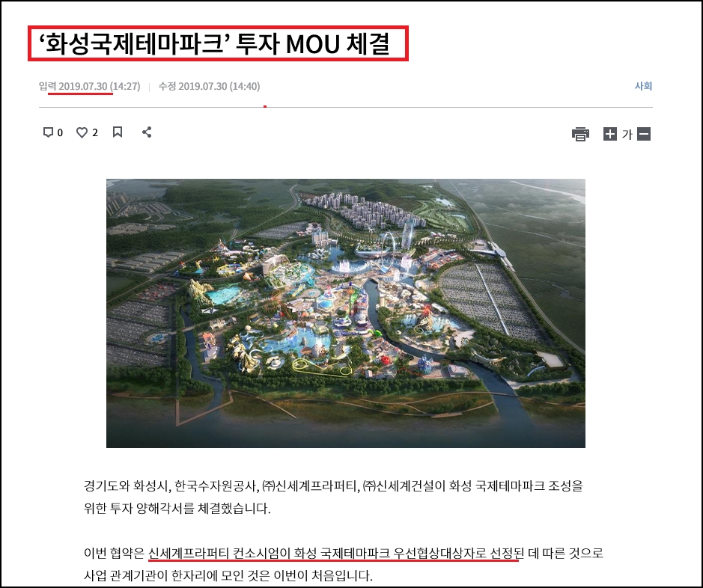
Task: Open the comments speech bubble icon
Action: (48, 132)
